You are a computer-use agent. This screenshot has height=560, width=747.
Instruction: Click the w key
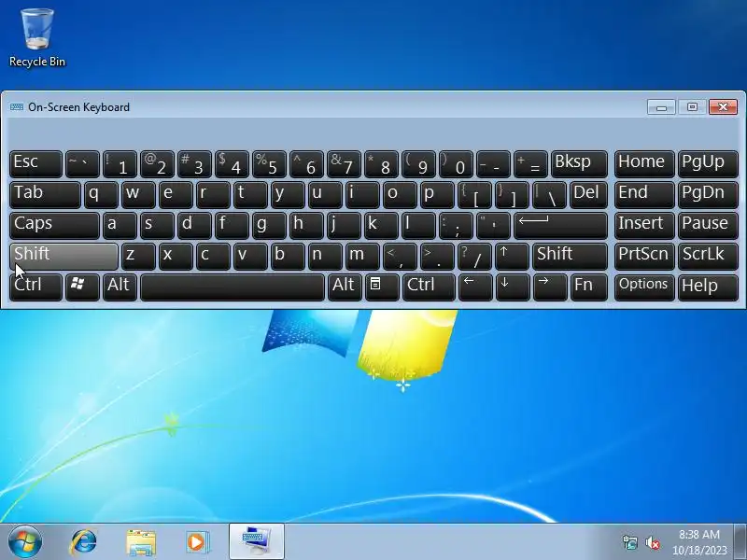(138, 195)
